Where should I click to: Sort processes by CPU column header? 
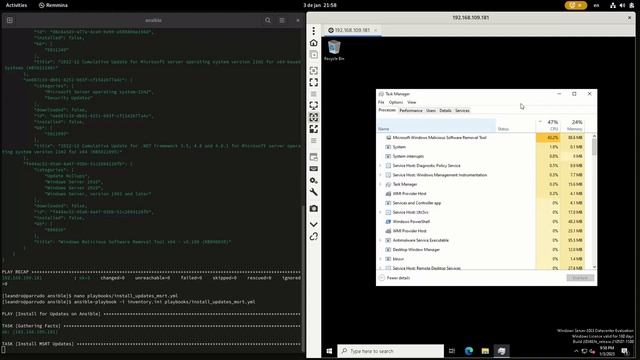coord(548,125)
